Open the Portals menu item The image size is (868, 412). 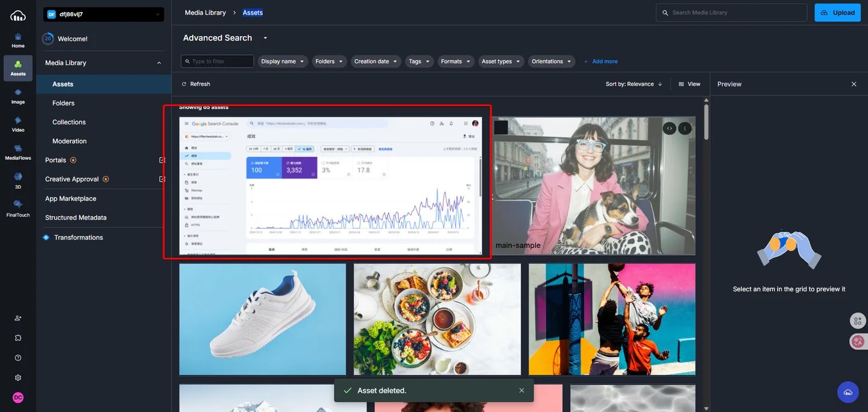point(55,160)
